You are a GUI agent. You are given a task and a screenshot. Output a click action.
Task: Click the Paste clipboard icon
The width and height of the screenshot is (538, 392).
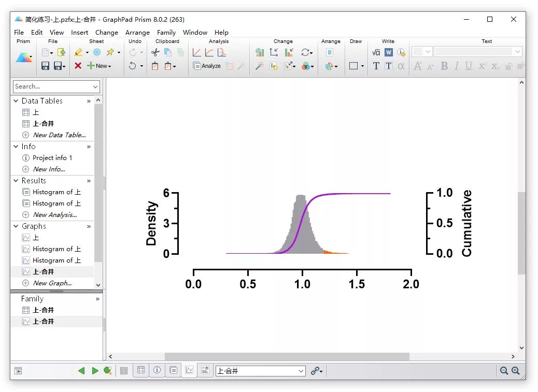coord(155,66)
